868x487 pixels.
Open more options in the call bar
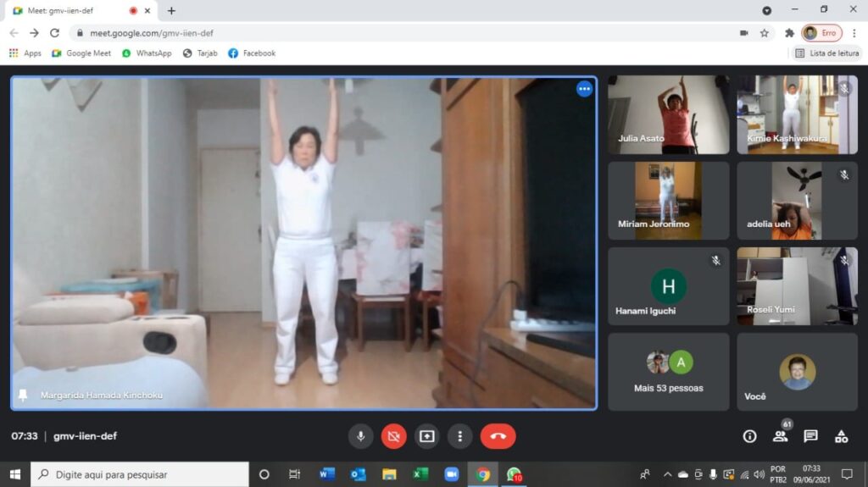pyautogui.click(x=459, y=436)
